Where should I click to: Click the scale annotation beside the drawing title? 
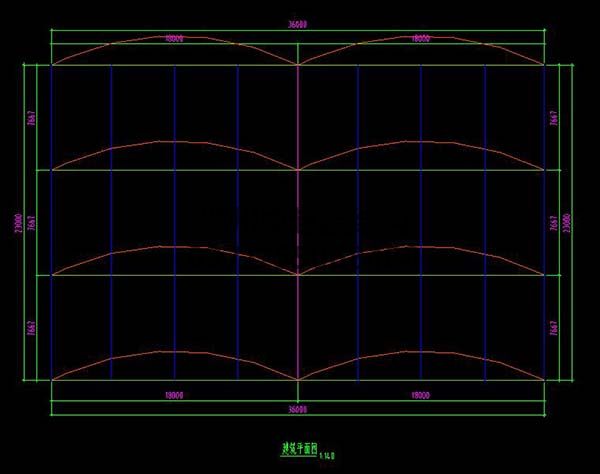326,456
